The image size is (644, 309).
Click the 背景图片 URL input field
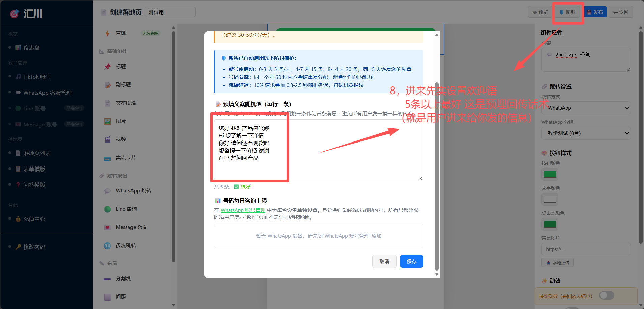[586, 249]
